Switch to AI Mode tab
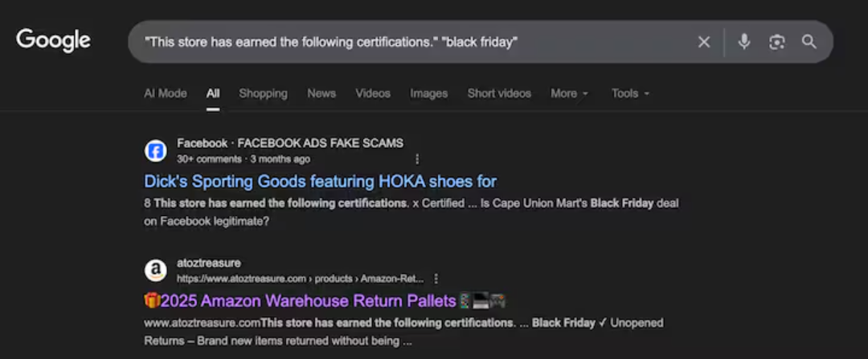This screenshot has width=868, height=359. pos(165,93)
